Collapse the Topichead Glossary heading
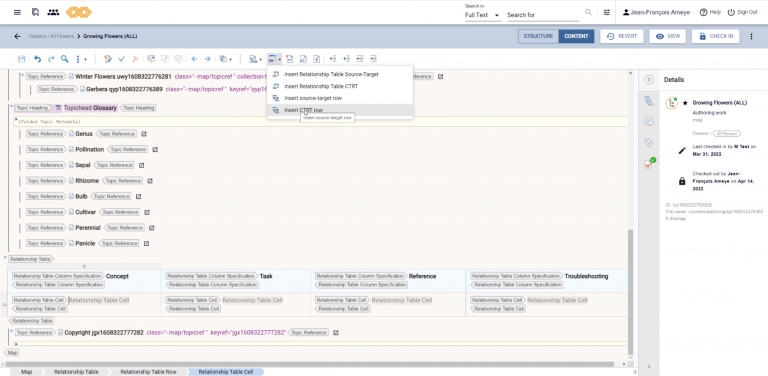 (11, 106)
